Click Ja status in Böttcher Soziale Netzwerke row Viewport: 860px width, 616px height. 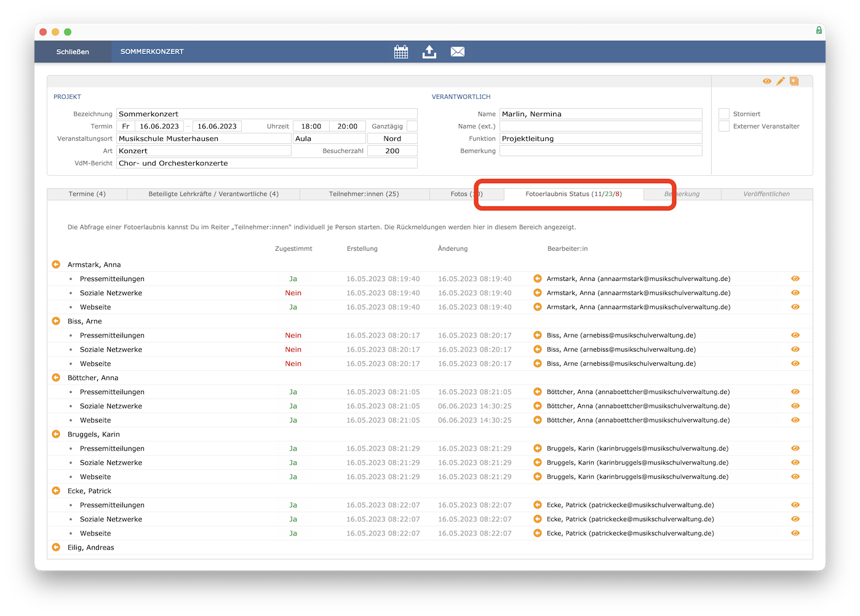293,406
